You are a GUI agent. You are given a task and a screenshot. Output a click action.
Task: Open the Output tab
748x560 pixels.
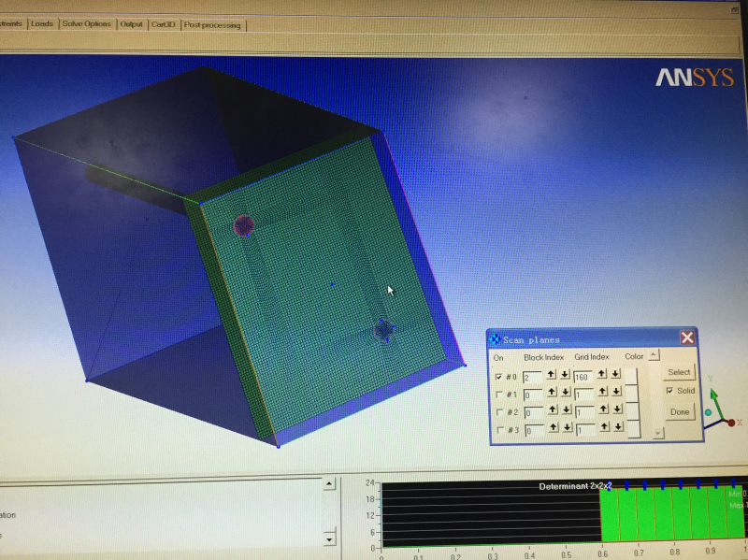coord(131,24)
